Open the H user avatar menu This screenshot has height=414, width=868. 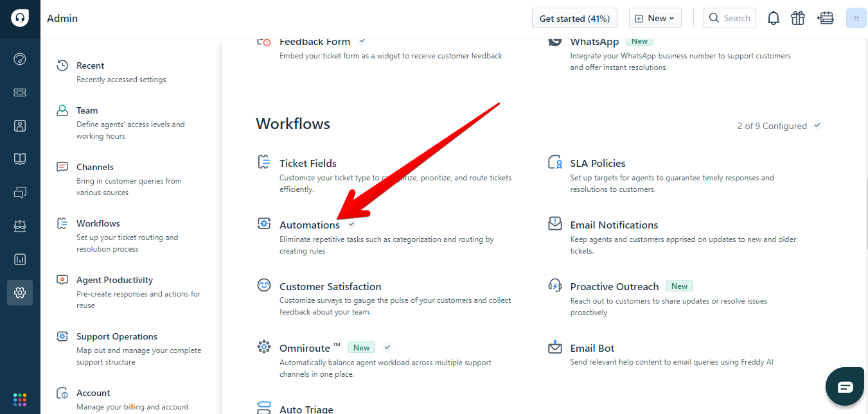(856, 18)
